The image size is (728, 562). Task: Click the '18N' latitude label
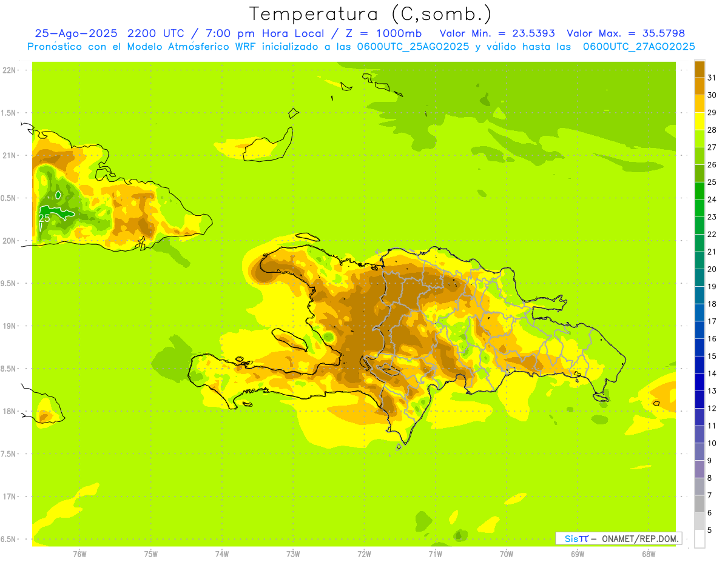coord(9,411)
